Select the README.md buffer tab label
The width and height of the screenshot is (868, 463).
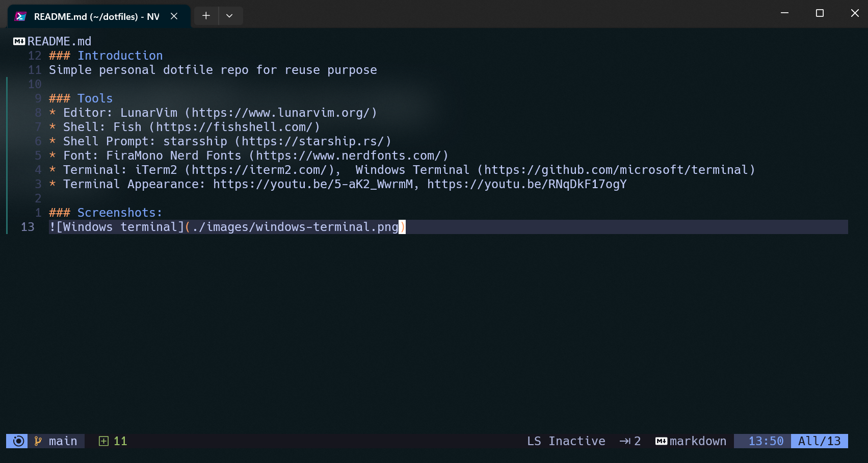click(x=59, y=41)
